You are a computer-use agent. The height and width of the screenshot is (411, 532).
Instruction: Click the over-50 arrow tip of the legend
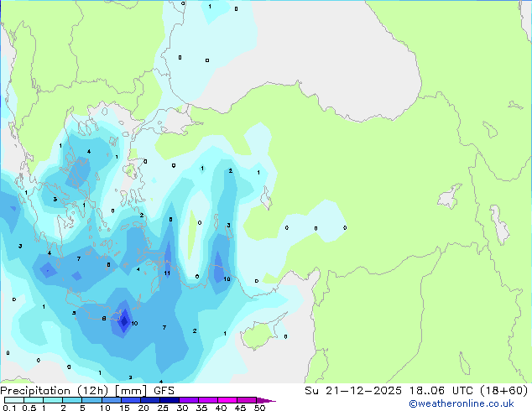pos(266,400)
